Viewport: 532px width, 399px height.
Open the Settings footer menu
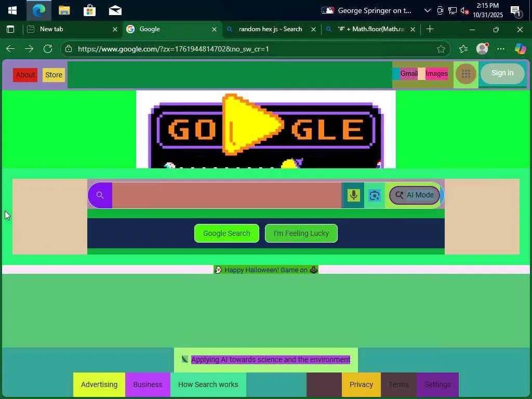pos(437,385)
